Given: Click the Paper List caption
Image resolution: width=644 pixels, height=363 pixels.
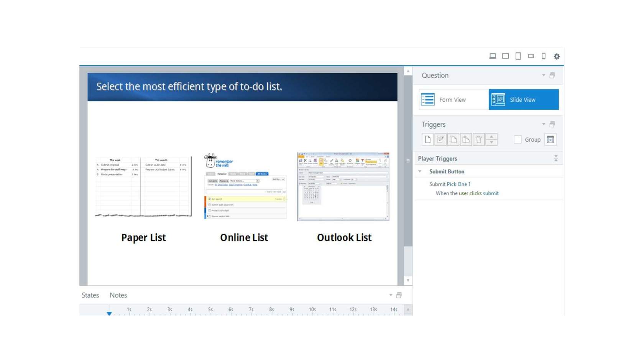Looking at the screenshot, I should click(x=143, y=238).
